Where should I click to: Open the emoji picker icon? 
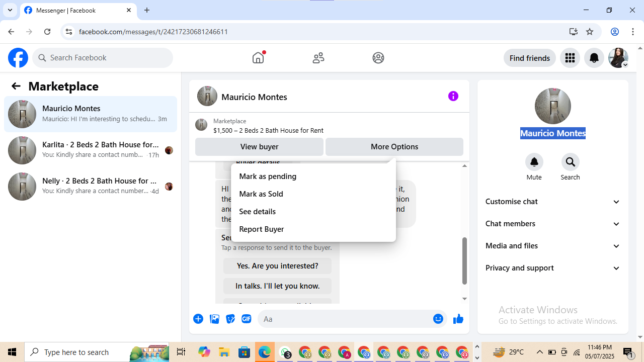[438, 319]
